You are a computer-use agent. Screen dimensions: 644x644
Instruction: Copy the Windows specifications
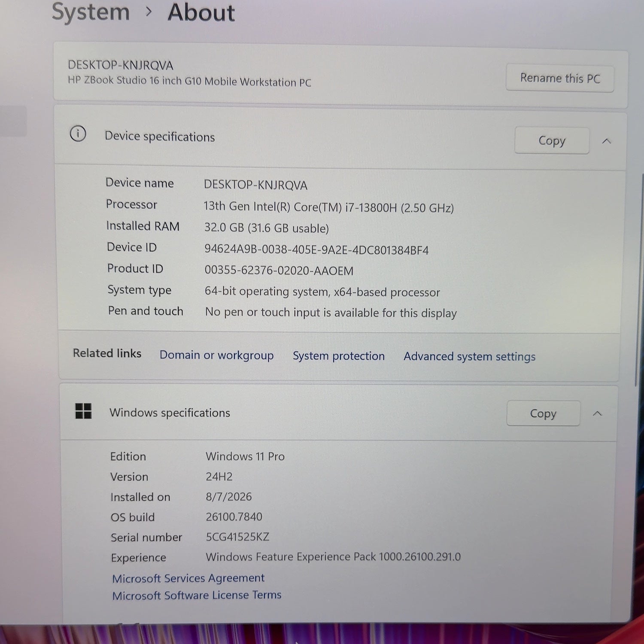click(x=543, y=413)
